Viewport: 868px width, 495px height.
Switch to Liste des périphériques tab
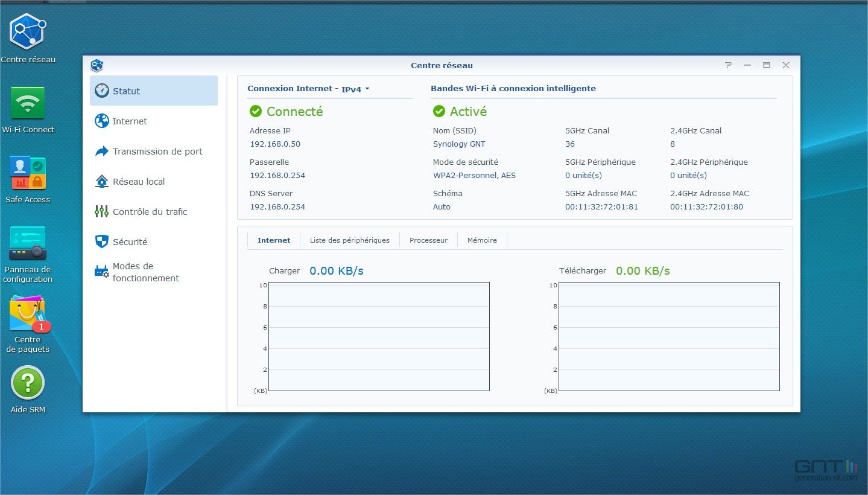coord(349,240)
